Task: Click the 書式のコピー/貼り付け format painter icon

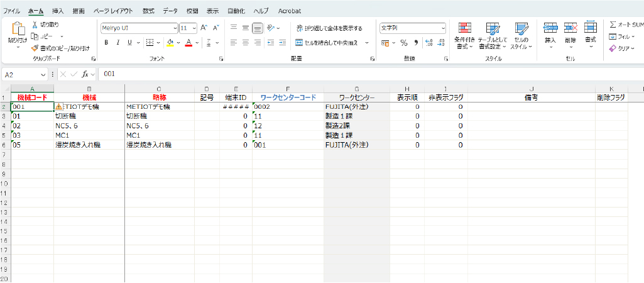Action: [x=35, y=48]
